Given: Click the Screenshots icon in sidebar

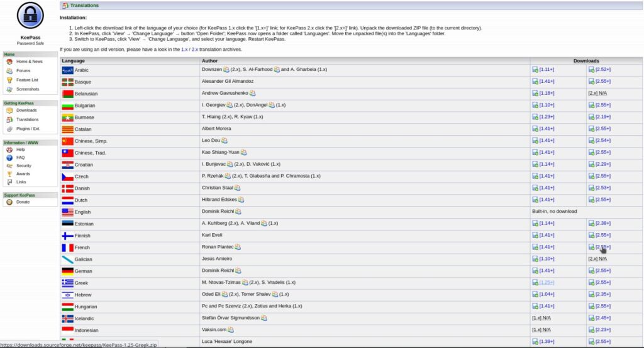Looking at the screenshot, I should point(9,89).
